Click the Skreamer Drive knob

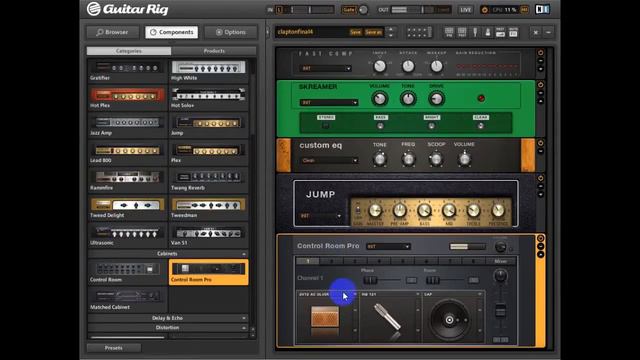436,98
